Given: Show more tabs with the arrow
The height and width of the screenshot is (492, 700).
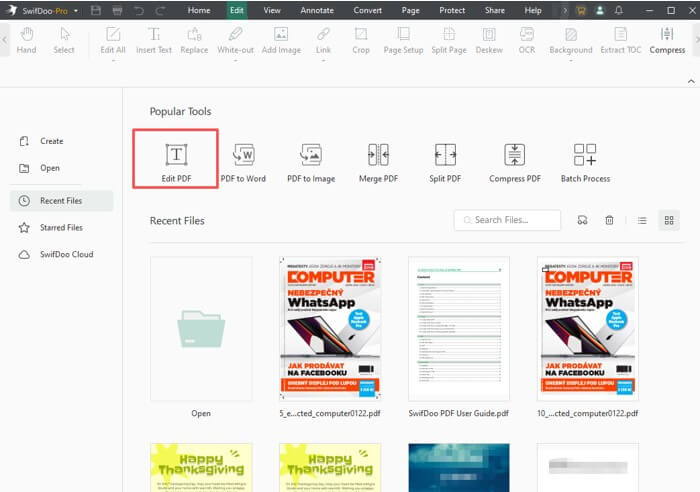Looking at the screenshot, I should click(565, 10).
